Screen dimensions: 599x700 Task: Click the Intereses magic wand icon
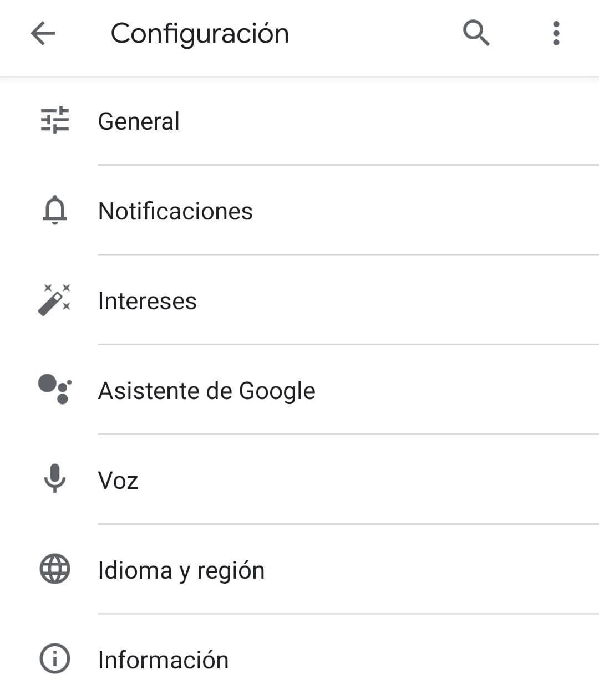click(x=55, y=300)
